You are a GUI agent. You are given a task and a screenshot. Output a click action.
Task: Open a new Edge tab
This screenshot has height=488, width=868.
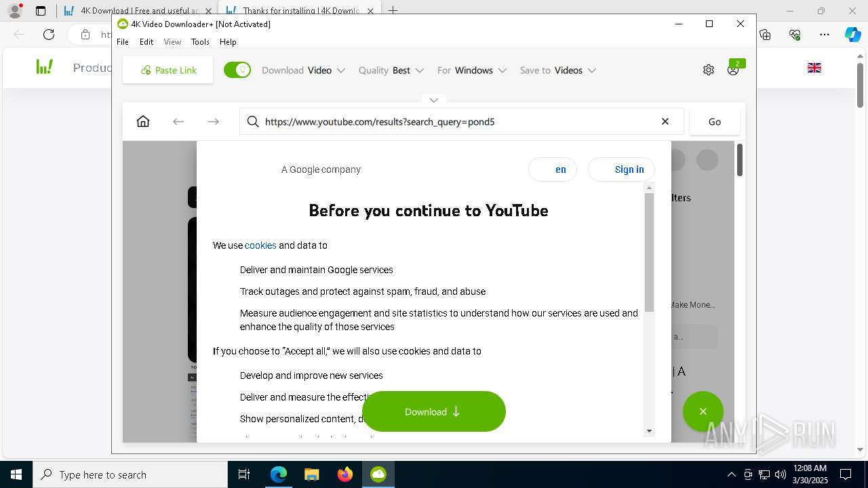[x=393, y=11]
